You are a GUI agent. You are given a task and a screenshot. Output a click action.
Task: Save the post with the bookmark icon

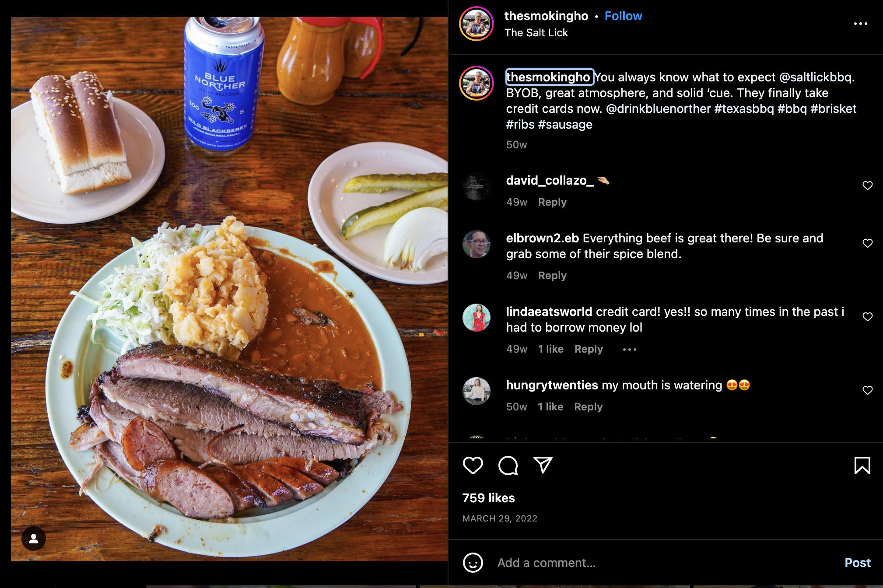(x=862, y=465)
